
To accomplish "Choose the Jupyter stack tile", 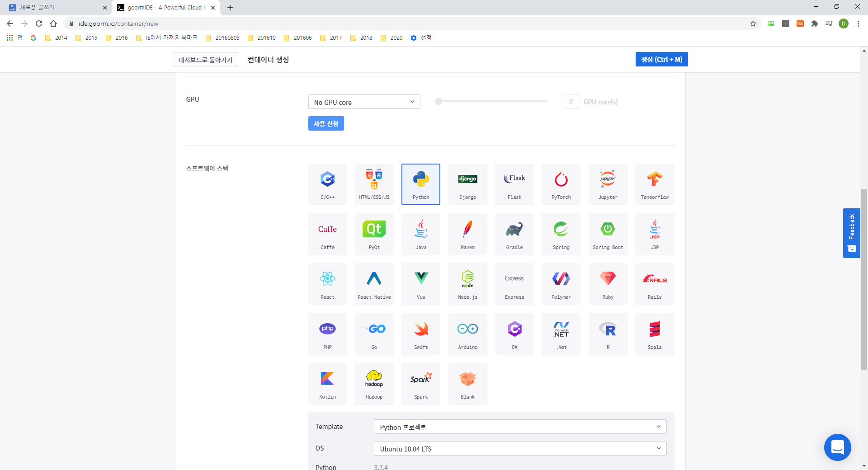I will tap(608, 184).
